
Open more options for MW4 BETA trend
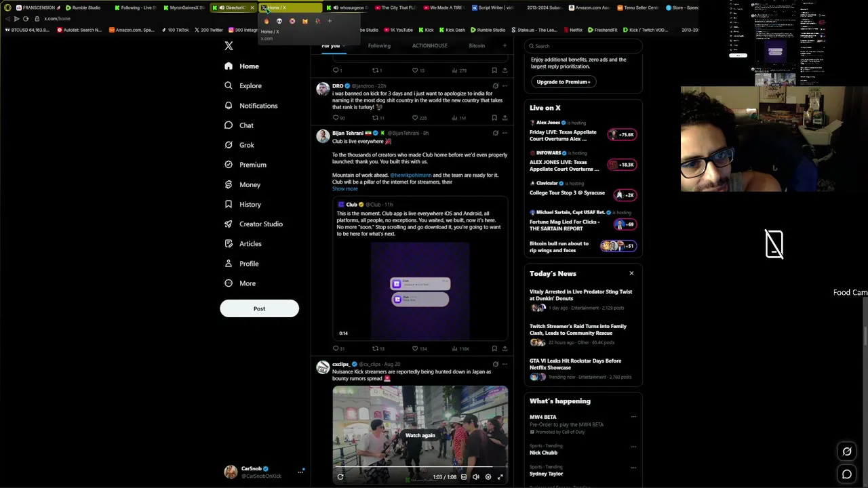(x=633, y=417)
